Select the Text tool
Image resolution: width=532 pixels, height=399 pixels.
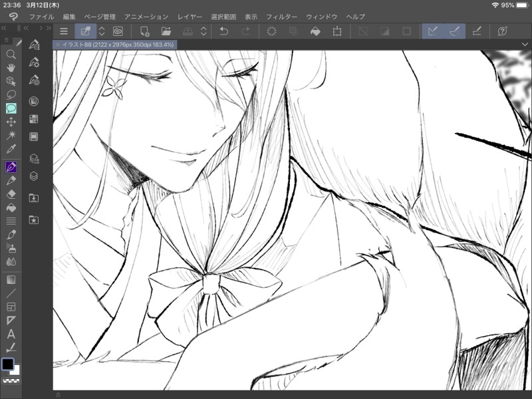[11, 334]
